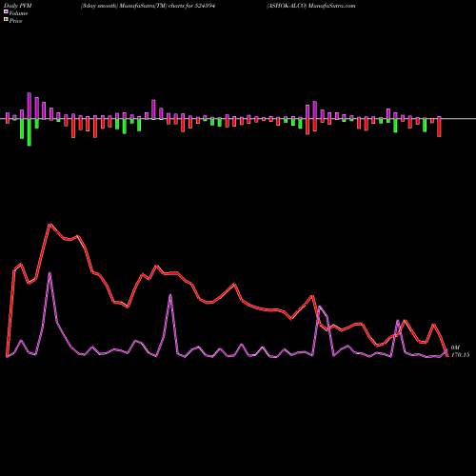Click the purple Volume legend swatch

(x=6, y=11)
